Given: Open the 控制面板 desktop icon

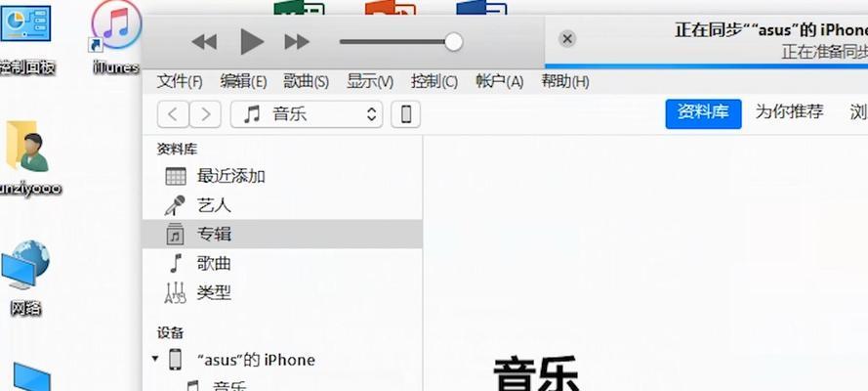Looking at the screenshot, I should tap(26, 40).
